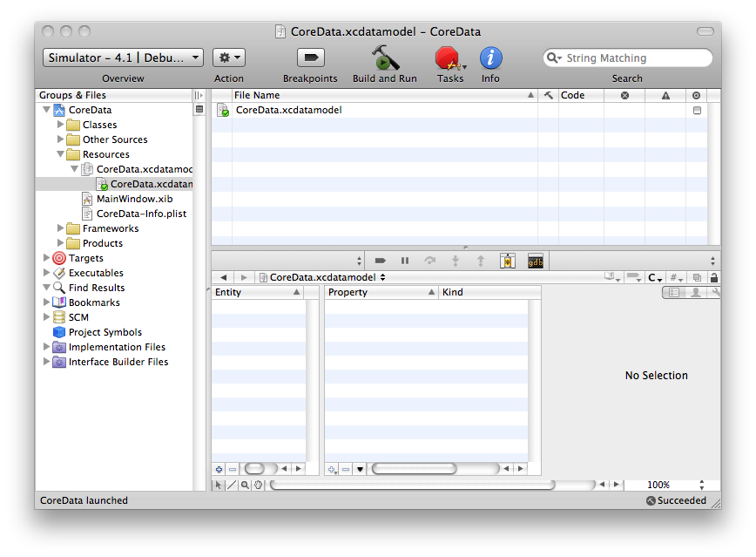Viewport: 756px width, 557px height.
Task: Sort by Entity column header
Action: (x=258, y=292)
